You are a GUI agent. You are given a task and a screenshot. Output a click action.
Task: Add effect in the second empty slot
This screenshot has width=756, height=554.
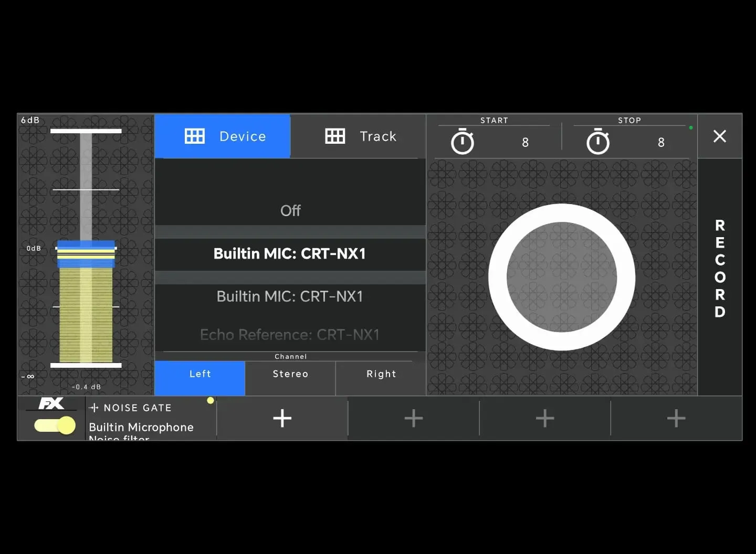pyautogui.click(x=414, y=418)
